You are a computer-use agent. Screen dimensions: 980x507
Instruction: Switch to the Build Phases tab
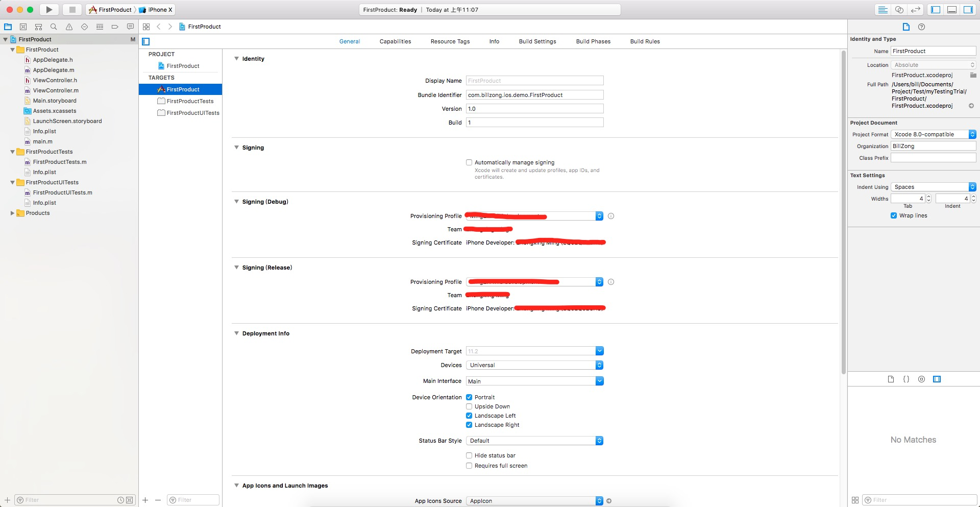pos(593,41)
